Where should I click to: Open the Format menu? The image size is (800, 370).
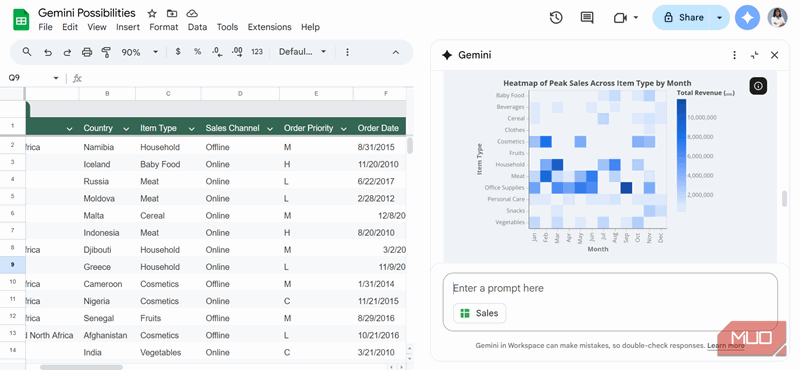[x=164, y=27]
